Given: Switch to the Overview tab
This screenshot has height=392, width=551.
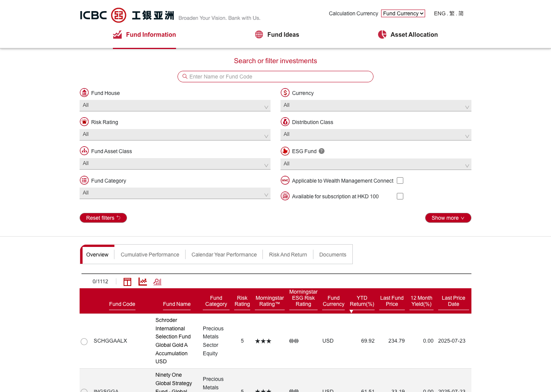Looking at the screenshot, I should pyautogui.click(x=97, y=255).
